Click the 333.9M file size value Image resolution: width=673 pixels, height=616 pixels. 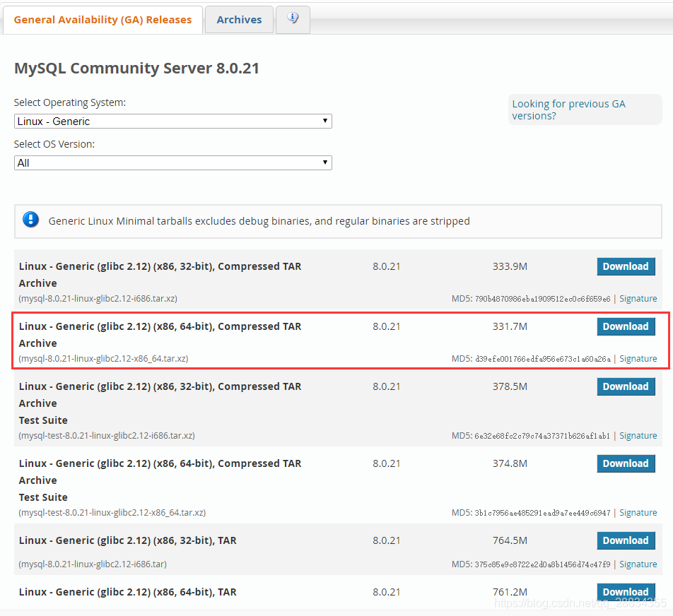click(510, 266)
